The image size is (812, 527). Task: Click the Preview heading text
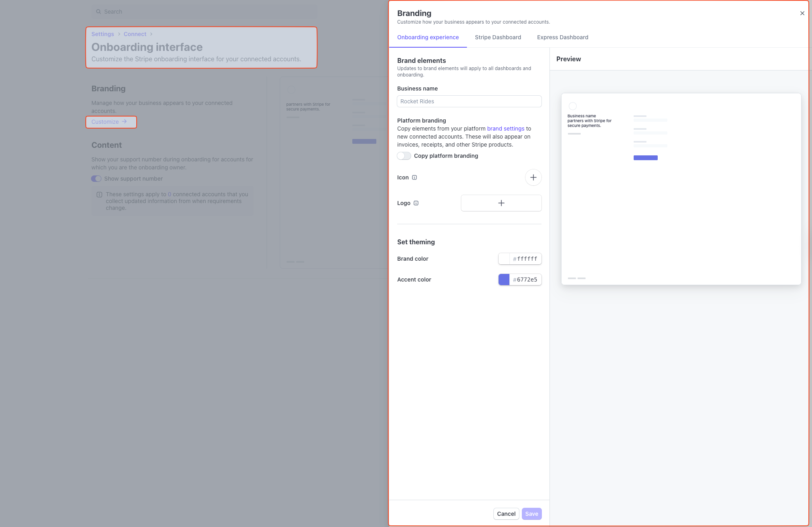point(568,59)
